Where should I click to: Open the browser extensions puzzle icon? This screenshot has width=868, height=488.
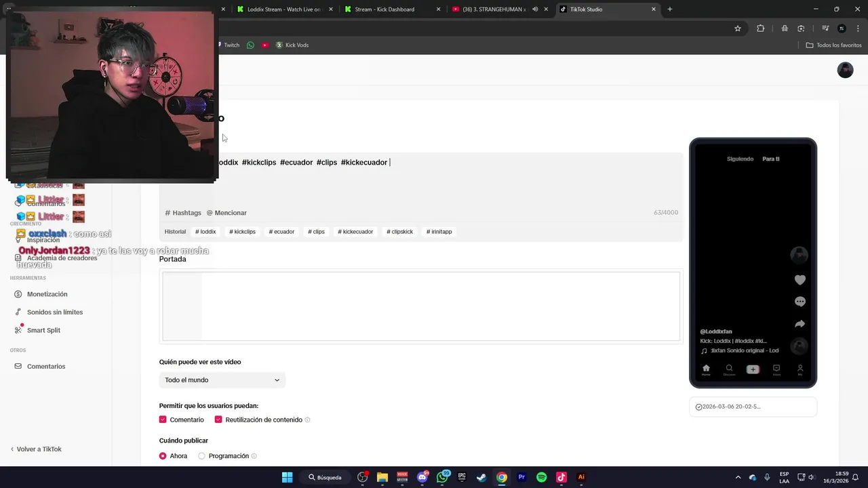coord(760,28)
